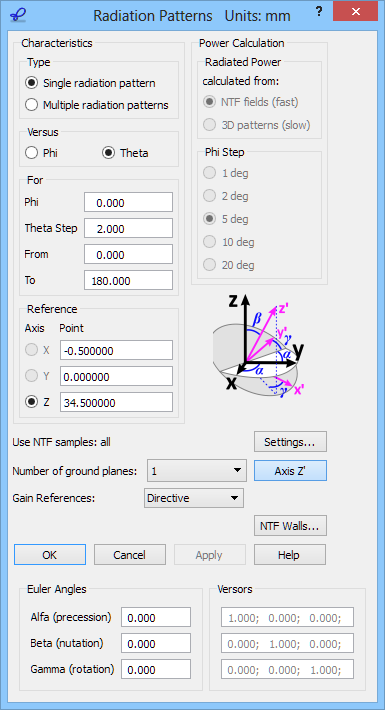Open NTF Walls... dialog
This screenshot has height=710, width=385.
[x=290, y=526]
